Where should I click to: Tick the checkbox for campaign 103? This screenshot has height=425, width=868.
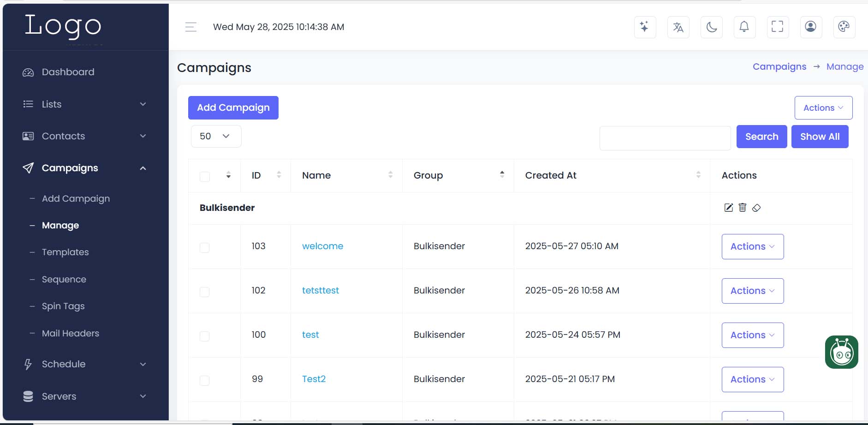tap(205, 247)
